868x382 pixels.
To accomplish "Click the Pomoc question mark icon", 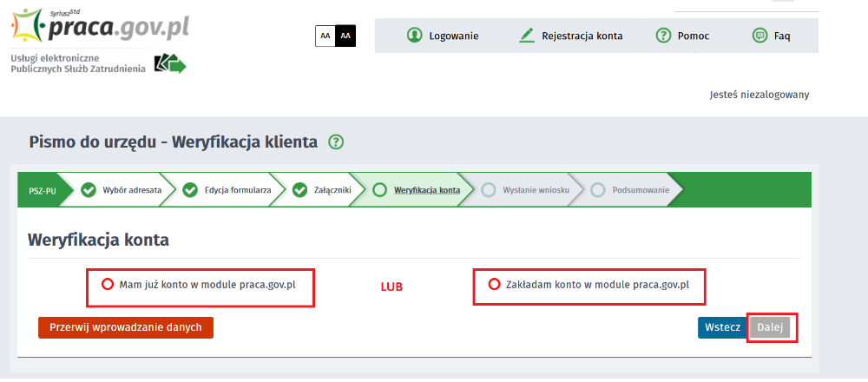I will (663, 36).
